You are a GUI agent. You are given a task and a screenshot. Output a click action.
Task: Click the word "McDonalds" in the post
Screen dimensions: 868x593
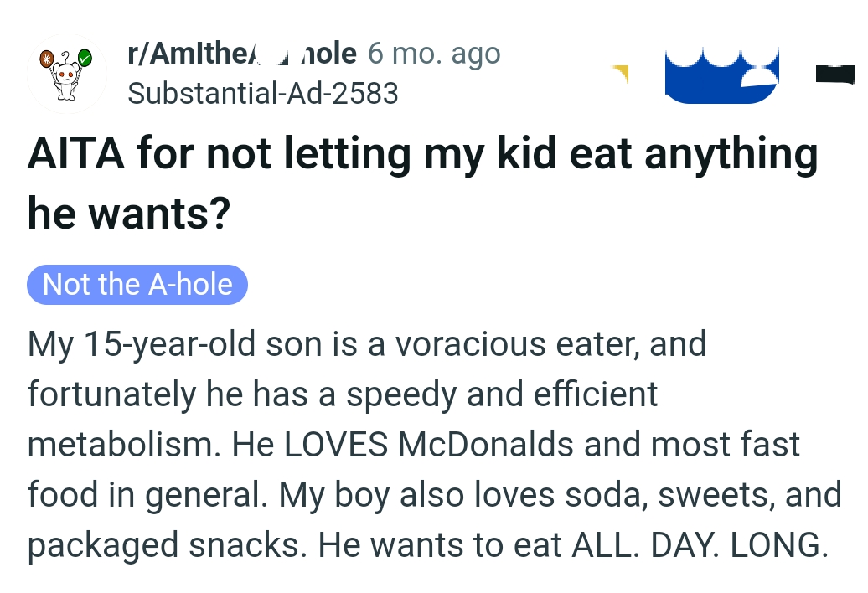pos(486,445)
